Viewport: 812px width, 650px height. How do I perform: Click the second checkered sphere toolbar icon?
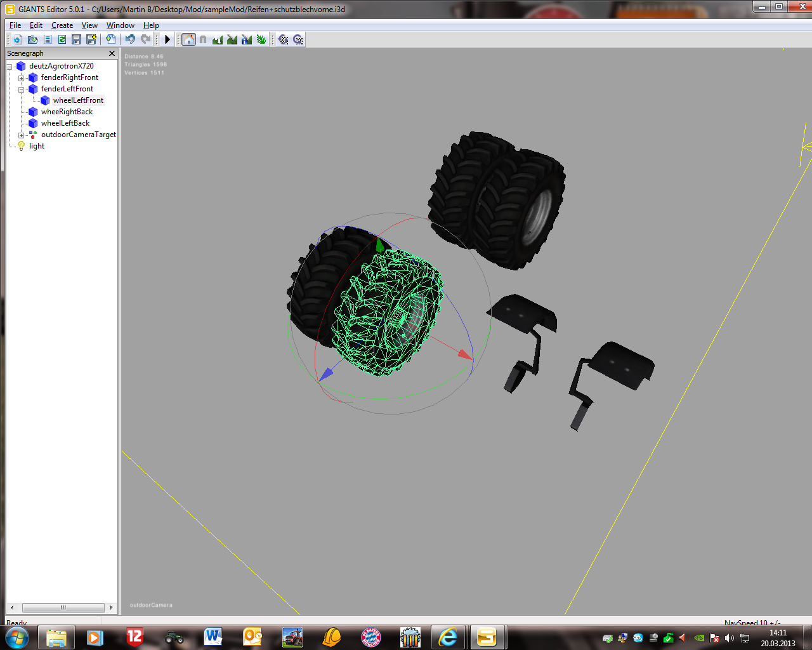pyautogui.click(x=298, y=39)
